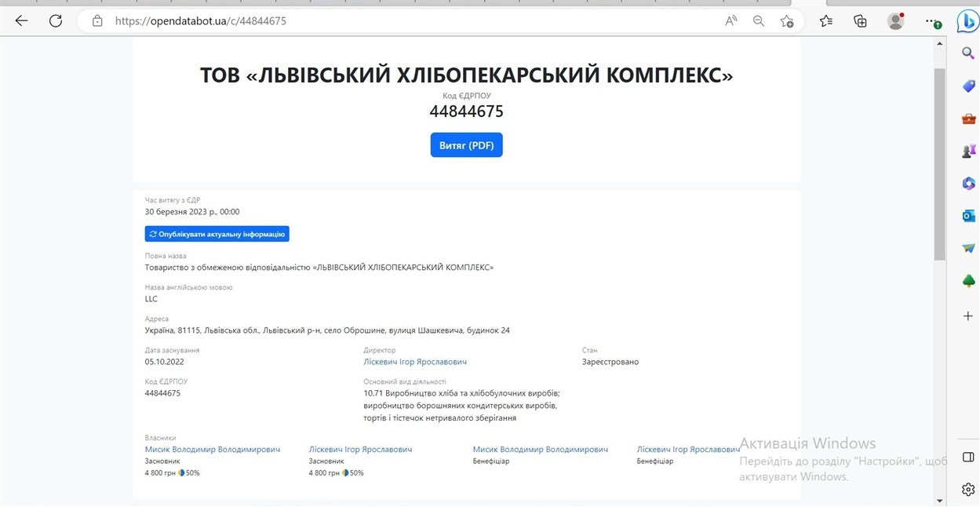Open the Settings and more menu
Image resolution: width=980 pixels, height=507 pixels.
click(932, 21)
